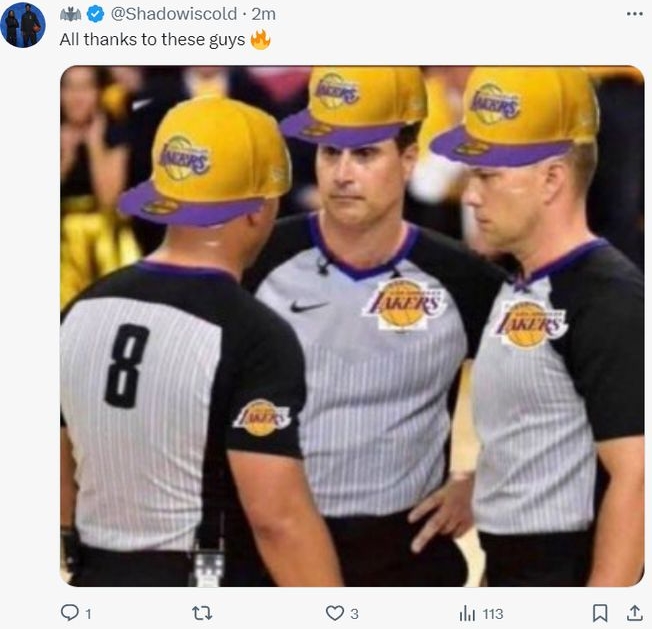Click the reply speech bubble icon
The height and width of the screenshot is (629, 652).
pos(69,613)
